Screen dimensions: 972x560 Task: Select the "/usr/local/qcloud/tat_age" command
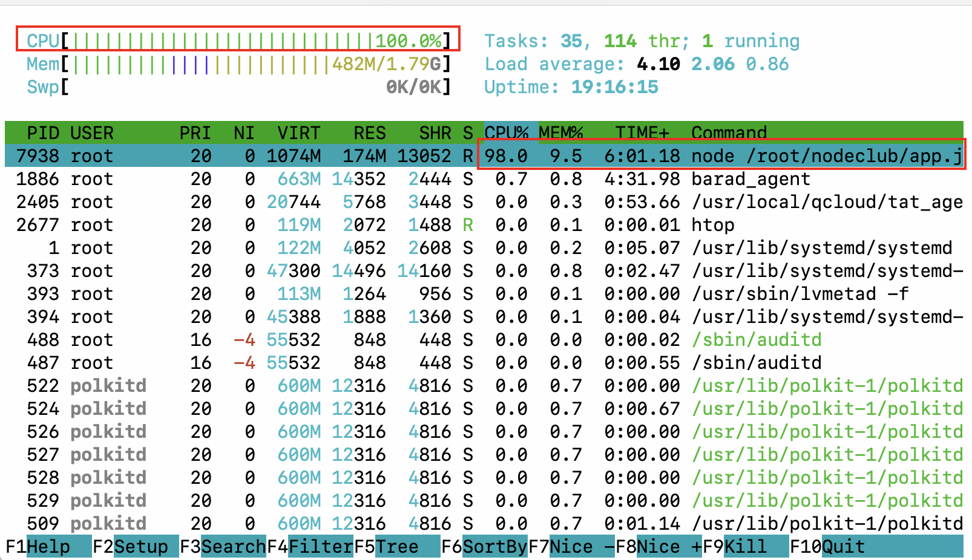[x=827, y=201]
